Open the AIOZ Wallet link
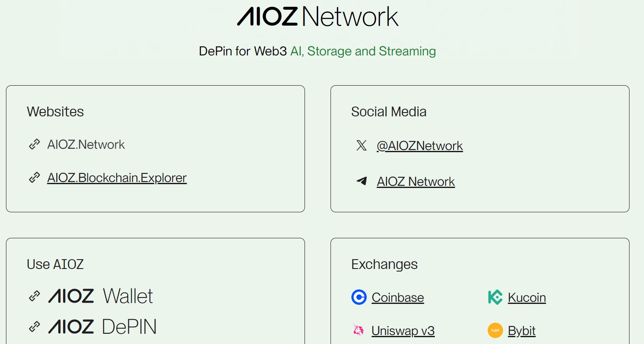This screenshot has width=644, height=344. [101, 296]
